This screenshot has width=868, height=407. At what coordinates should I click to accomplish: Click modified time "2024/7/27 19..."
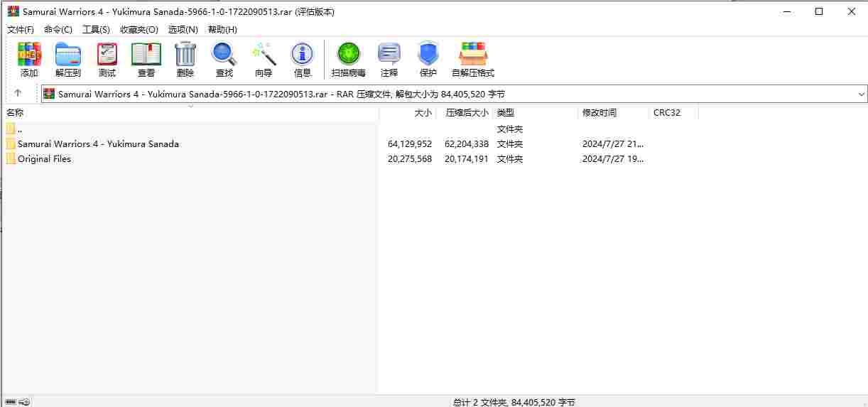[x=613, y=158]
